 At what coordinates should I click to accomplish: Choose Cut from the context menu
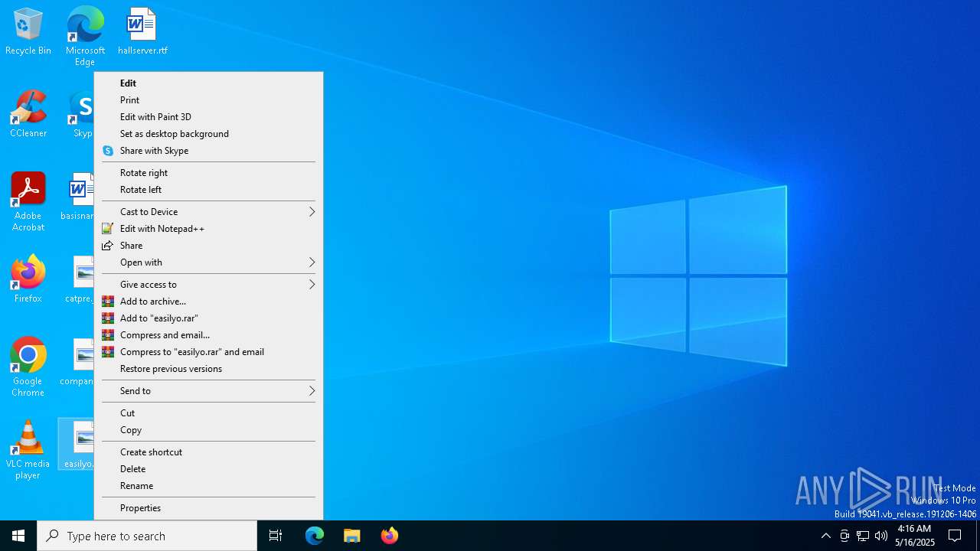pos(208,413)
